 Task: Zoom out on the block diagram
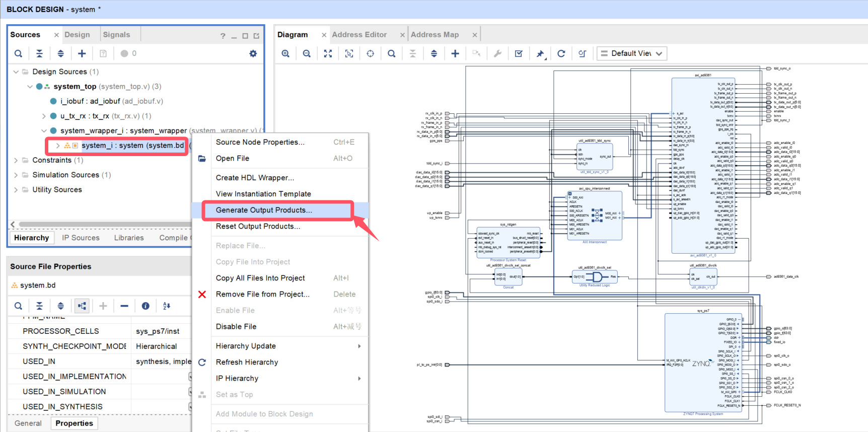point(307,53)
